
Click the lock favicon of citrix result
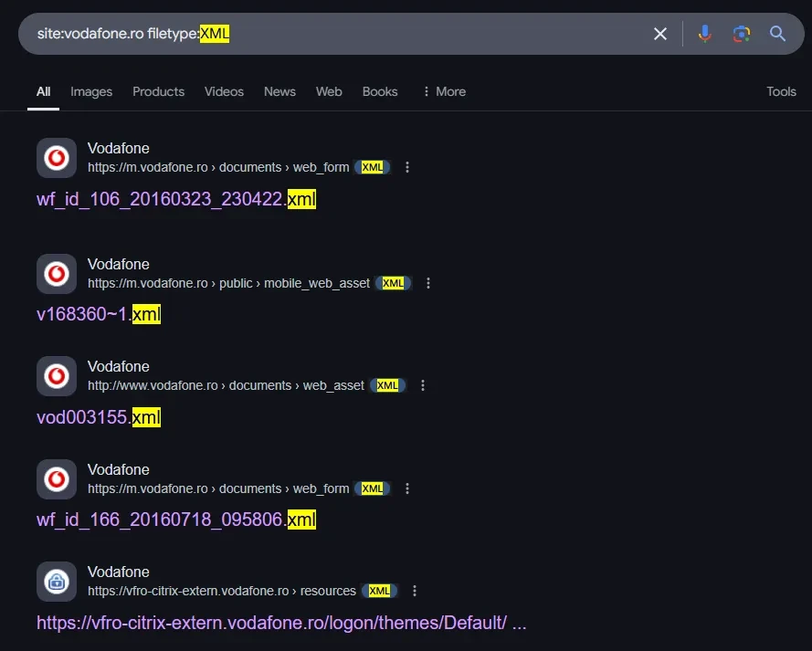coord(57,582)
